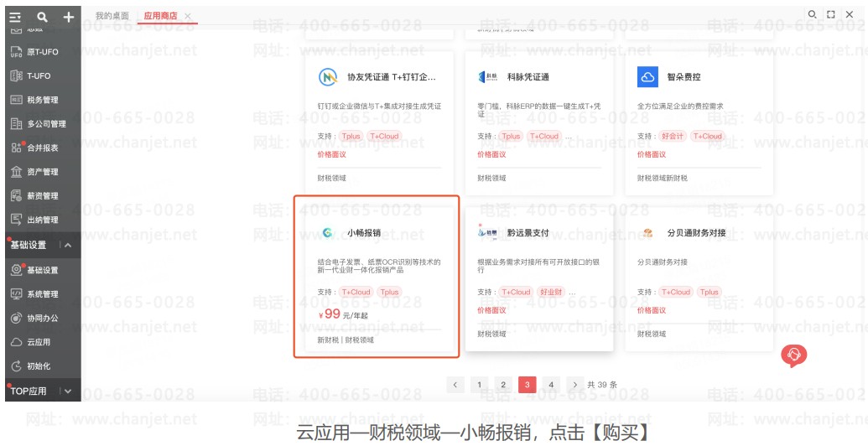Click the 分贝通财务对接 app logo
Screen dimensions: 868x446
pyautogui.click(x=647, y=233)
